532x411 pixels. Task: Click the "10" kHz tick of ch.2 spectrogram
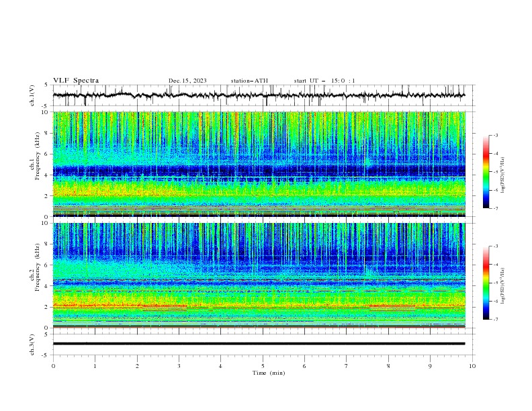[46, 223]
